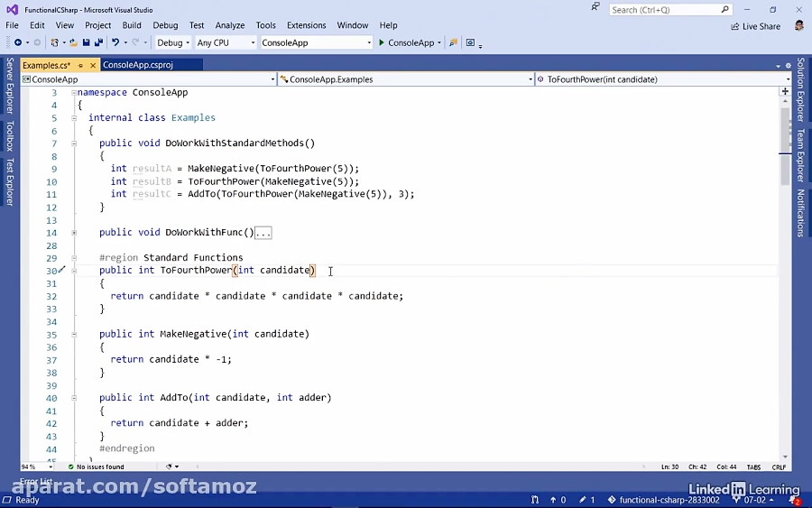
Task: Click the Search (Ctrl+Q) box
Action: click(670, 9)
